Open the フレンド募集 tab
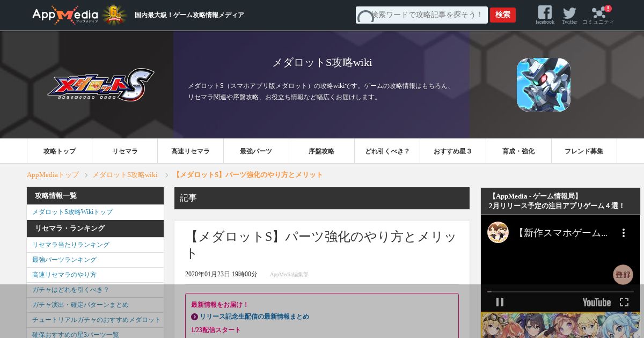 (x=584, y=151)
